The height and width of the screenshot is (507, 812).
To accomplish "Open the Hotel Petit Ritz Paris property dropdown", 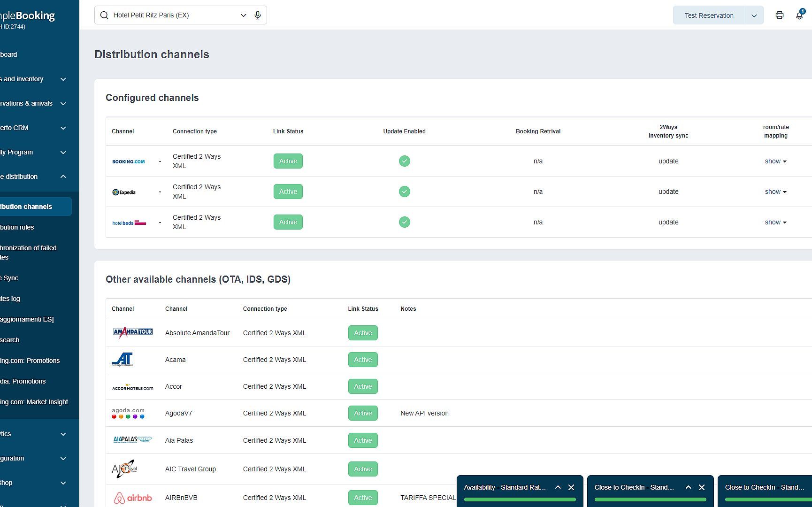I will click(x=243, y=15).
